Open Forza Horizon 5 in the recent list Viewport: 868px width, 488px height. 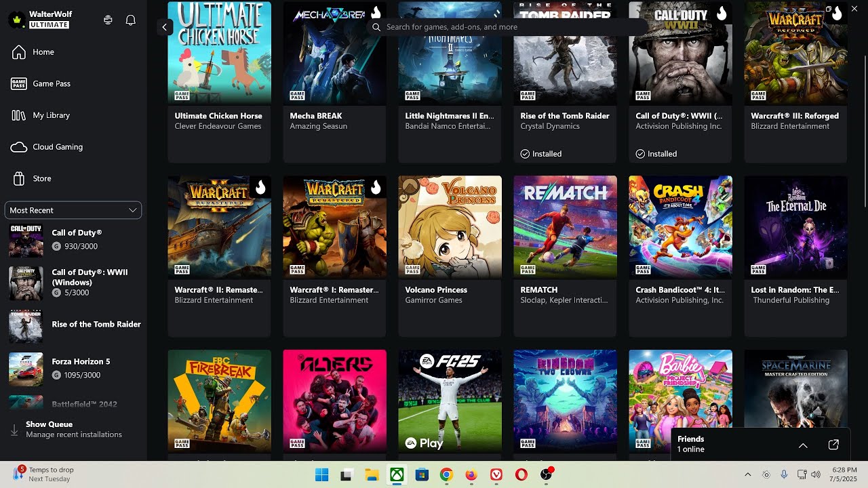pyautogui.click(x=73, y=369)
